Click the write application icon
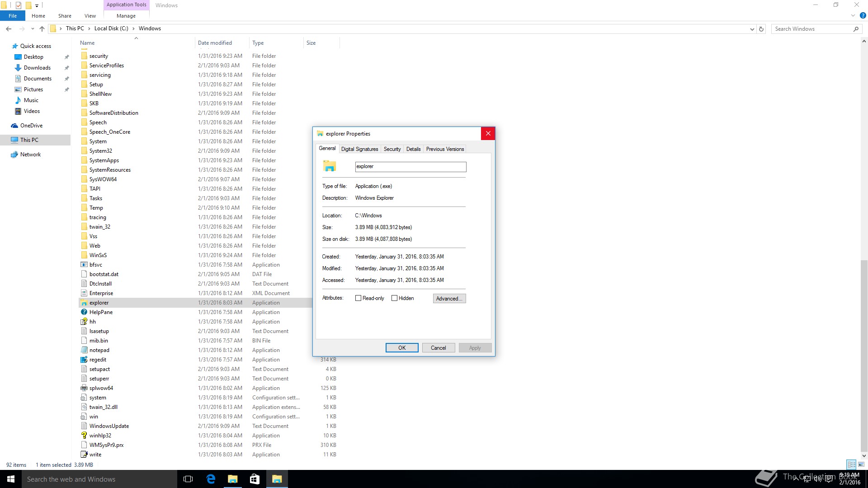The height and width of the screenshot is (488, 868). pyautogui.click(x=84, y=455)
